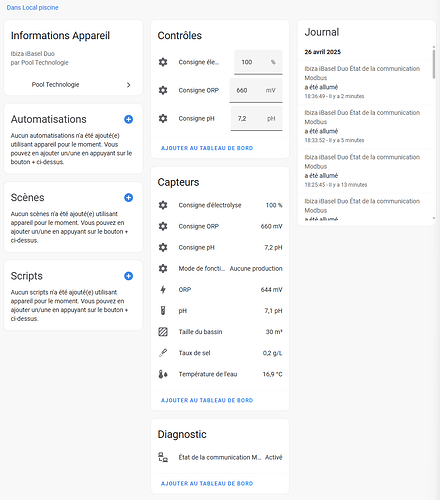Viewport: 440px width, 500px height.
Task: Click the Modbus communication state icon
Action: 163,457
